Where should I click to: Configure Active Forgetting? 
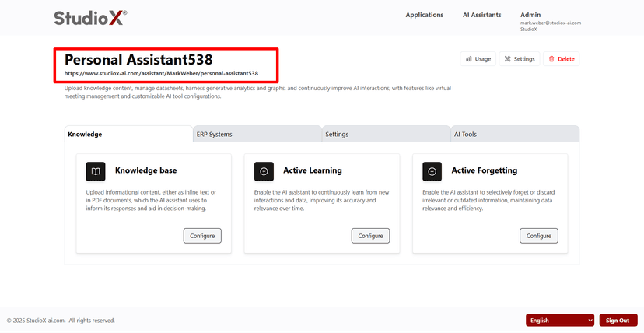pyautogui.click(x=539, y=236)
